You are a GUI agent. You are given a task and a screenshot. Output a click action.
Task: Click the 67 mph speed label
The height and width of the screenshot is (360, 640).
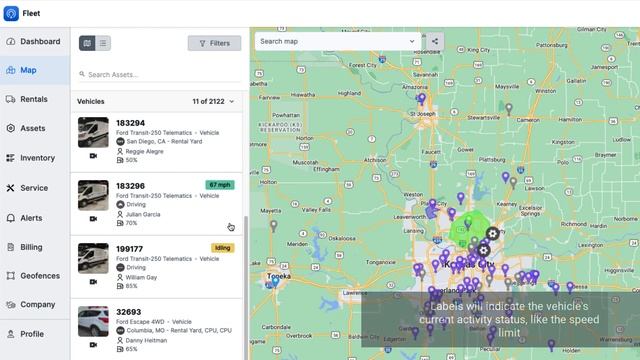220,185
